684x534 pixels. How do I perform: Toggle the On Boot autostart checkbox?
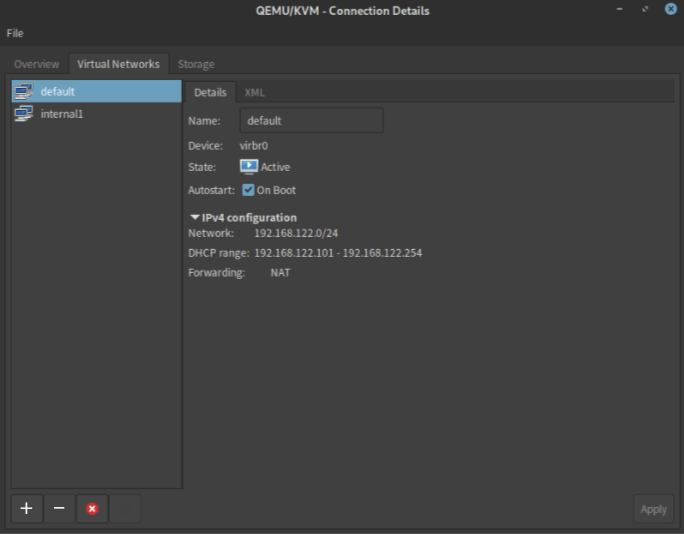coord(248,190)
